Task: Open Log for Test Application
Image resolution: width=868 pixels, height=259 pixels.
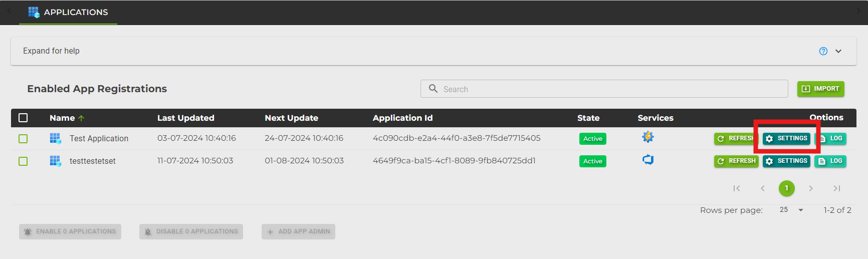Action: 830,139
